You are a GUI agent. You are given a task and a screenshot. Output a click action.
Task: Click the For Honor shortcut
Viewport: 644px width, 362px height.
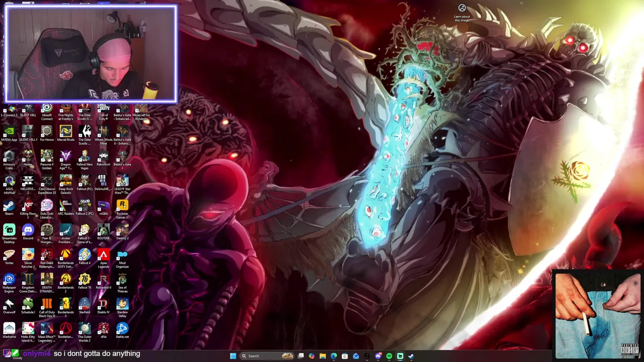[x=47, y=134]
